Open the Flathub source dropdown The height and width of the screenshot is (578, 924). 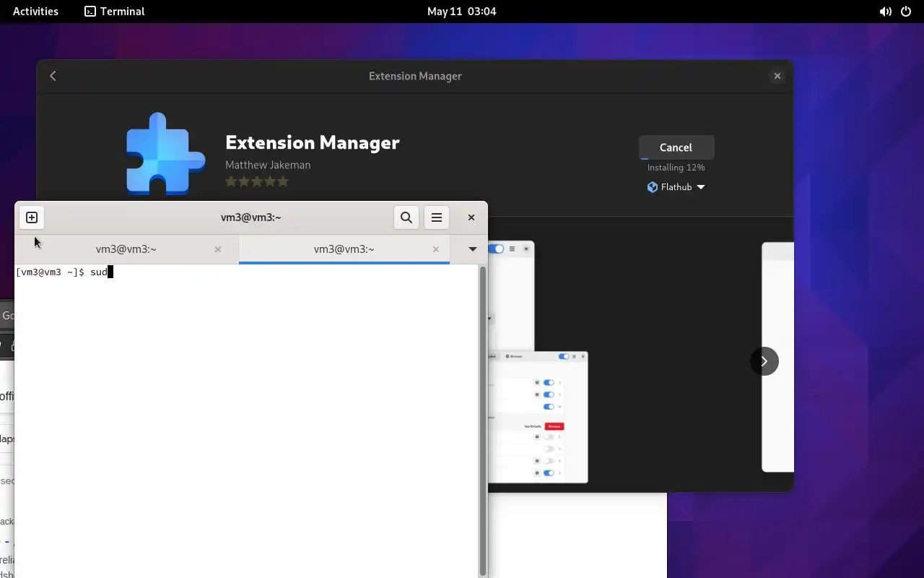pos(676,187)
